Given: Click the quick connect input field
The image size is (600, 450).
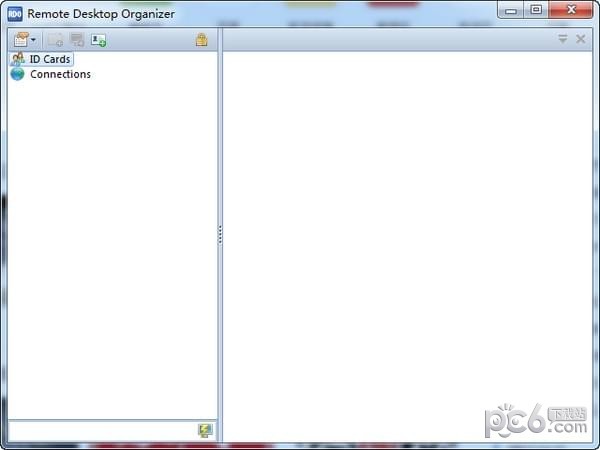Looking at the screenshot, I should 103,430.
